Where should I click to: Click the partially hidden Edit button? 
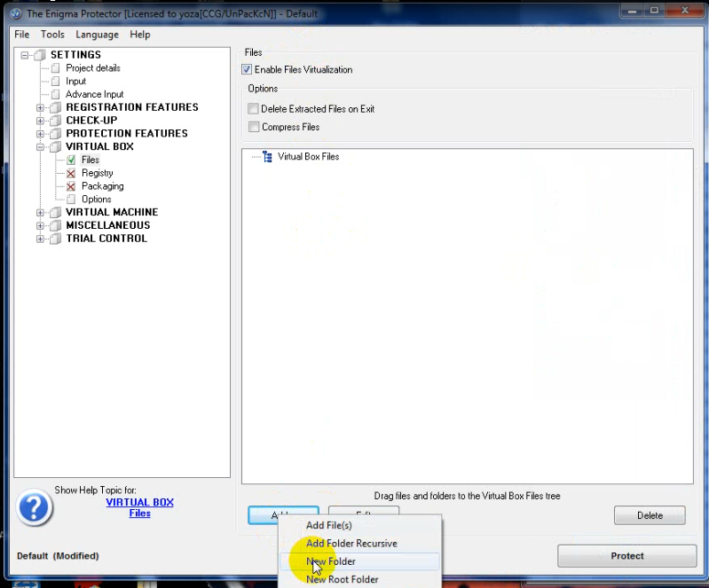[x=364, y=511]
